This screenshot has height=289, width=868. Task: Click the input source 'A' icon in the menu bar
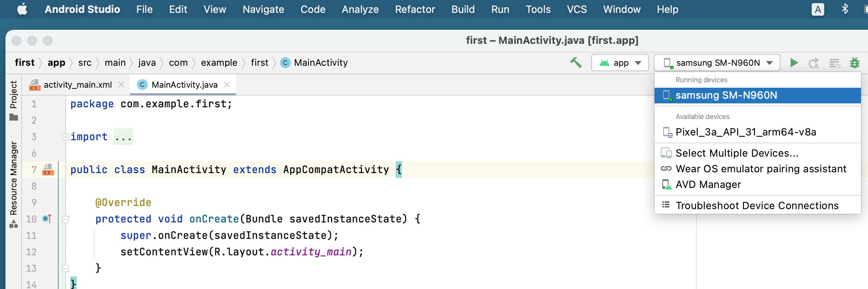[818, 9]
